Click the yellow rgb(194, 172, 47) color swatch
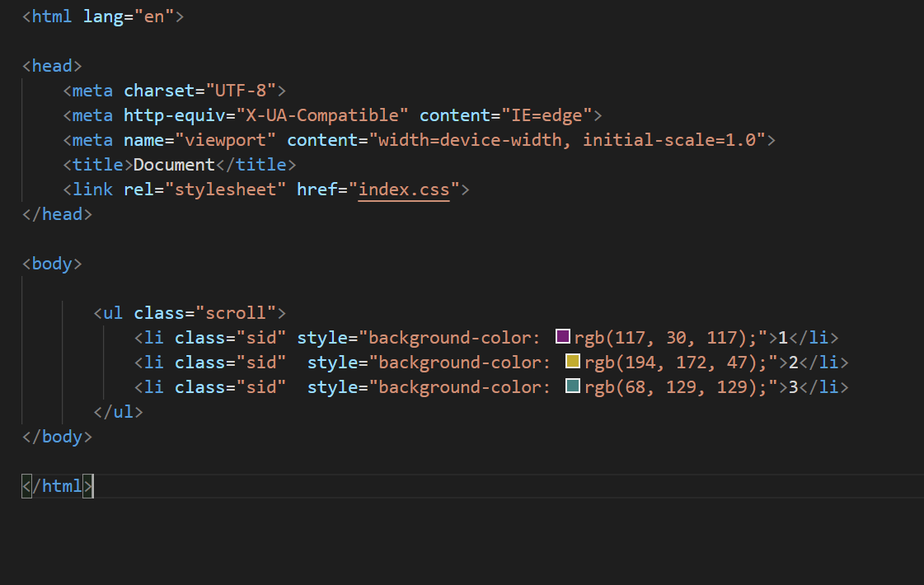 (x=573, y=361)
